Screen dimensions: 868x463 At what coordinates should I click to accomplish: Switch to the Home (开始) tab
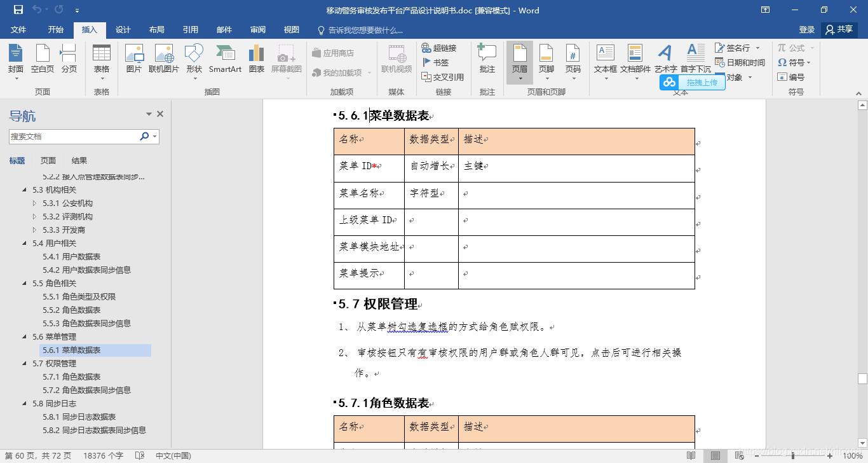[x=55, y=30]
